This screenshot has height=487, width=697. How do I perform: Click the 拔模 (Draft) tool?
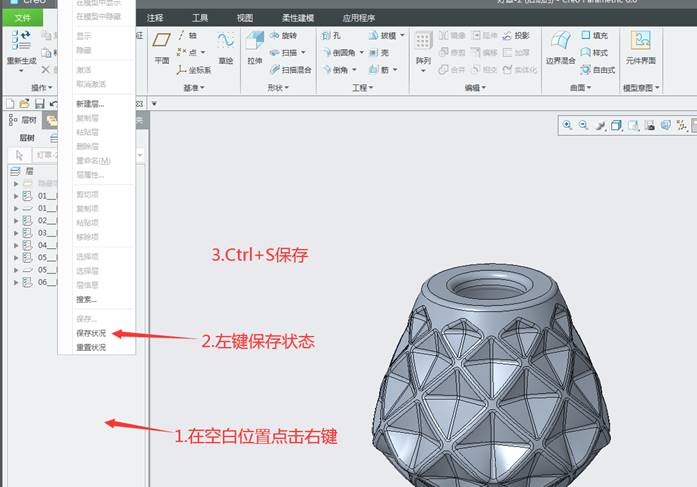(x=382, y=35)
